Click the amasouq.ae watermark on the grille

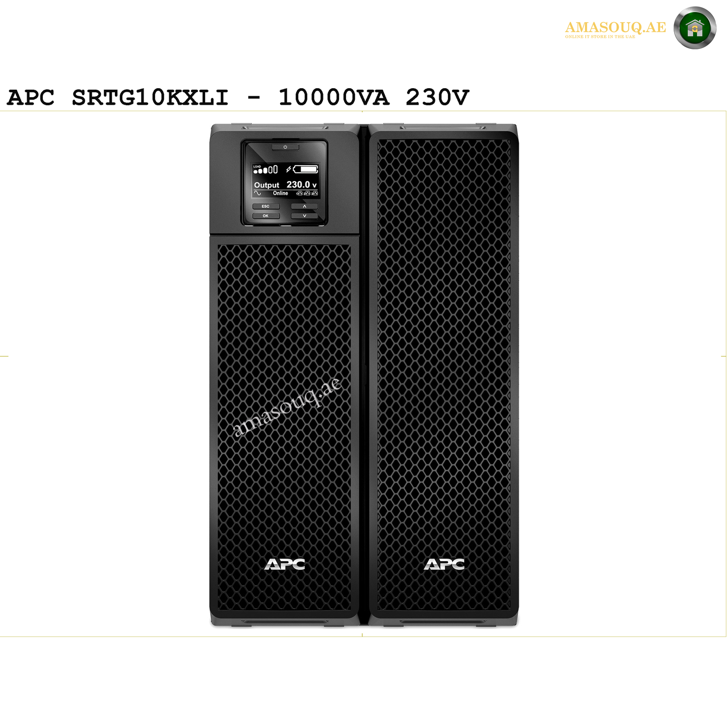286,407
